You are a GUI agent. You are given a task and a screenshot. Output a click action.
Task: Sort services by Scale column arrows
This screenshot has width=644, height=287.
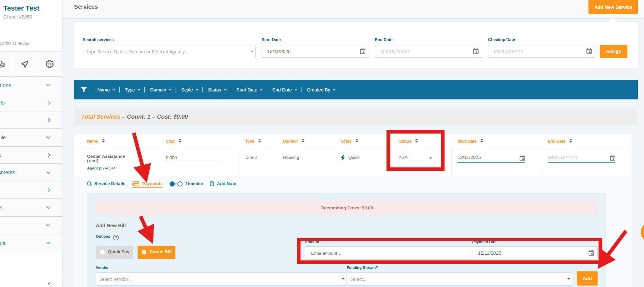(357, 141)
